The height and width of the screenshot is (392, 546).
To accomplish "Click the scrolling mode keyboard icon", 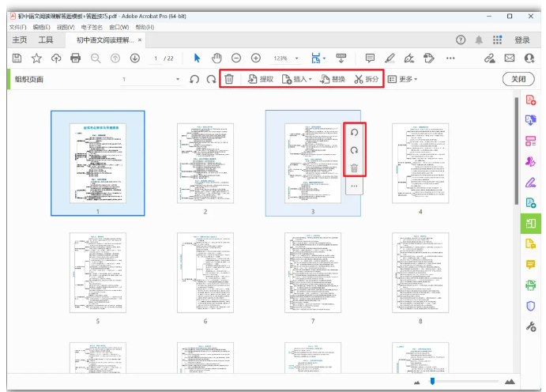I will coord(341,58).
